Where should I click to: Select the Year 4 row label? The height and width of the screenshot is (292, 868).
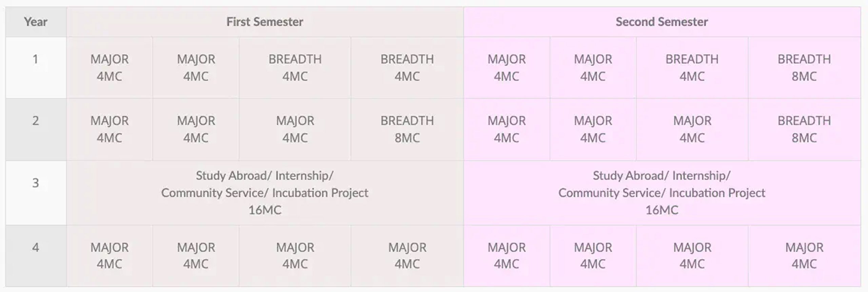pos(36,256)
